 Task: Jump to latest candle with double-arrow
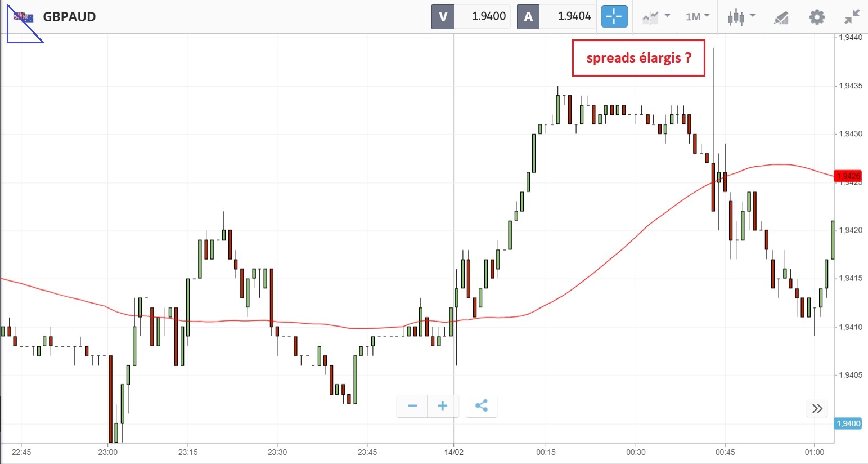coord(817,408)
